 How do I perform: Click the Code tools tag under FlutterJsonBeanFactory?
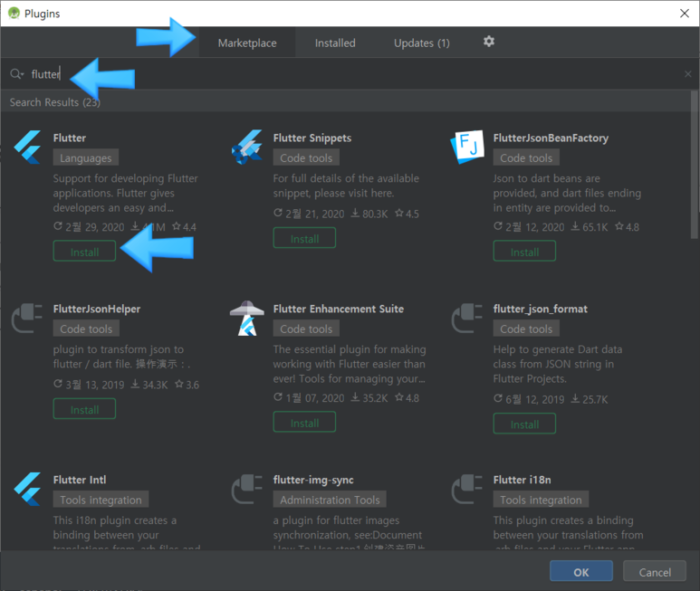click(526, 157)
